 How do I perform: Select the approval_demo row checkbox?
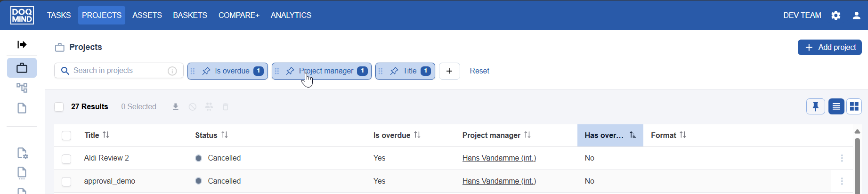[66, 182]
